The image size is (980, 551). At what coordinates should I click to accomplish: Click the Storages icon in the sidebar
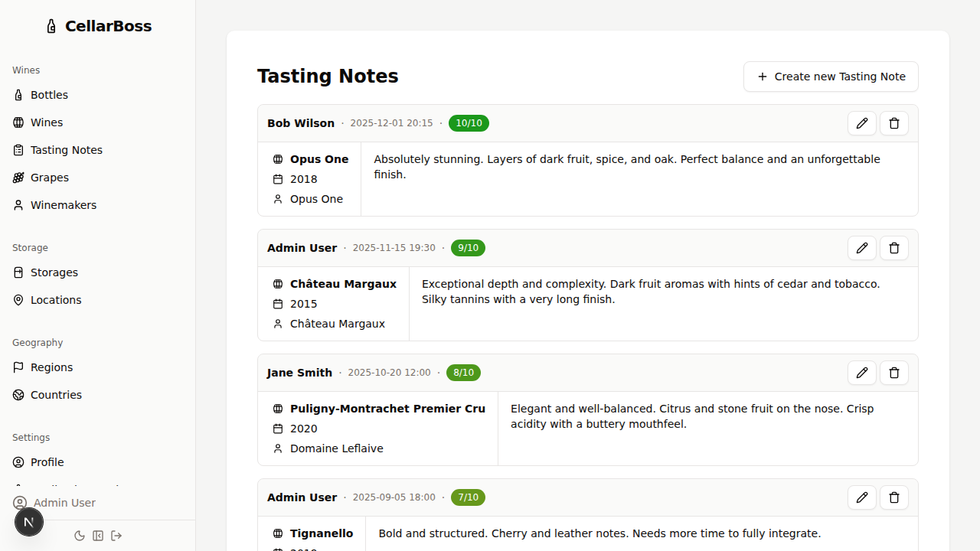click(x=18, y=272)
